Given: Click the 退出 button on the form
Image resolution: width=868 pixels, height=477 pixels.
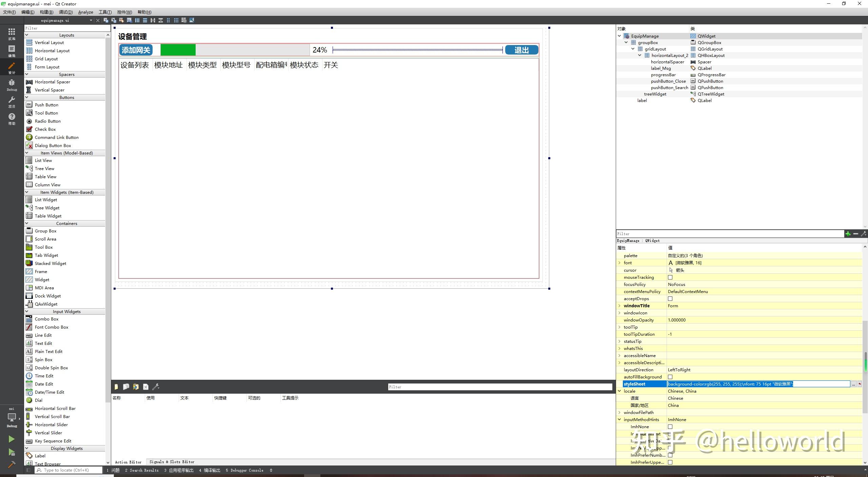Looking at the screenshot, I should coord(521,50).
